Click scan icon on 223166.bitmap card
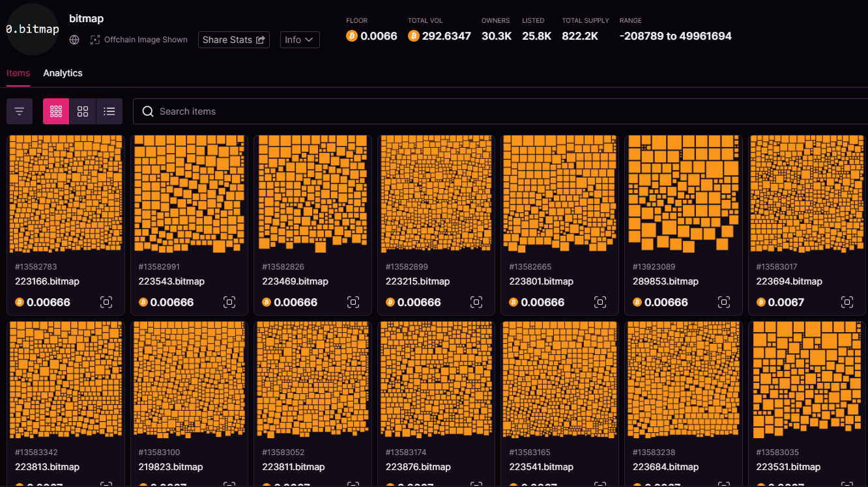868x487 pixels. pyautogui.click(x=106, y=302)
